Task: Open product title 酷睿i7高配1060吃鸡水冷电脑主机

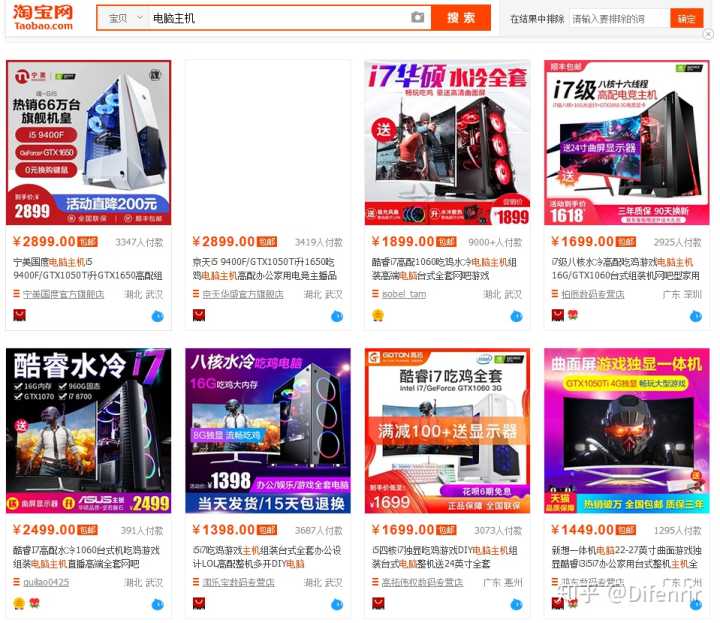Action: pos(444,269)
